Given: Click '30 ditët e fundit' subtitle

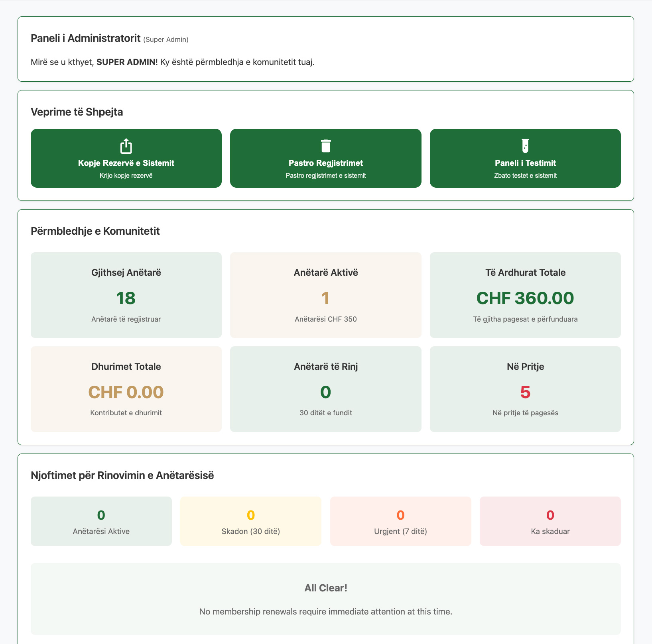Looking at the screenshot, I should point(326,413).
